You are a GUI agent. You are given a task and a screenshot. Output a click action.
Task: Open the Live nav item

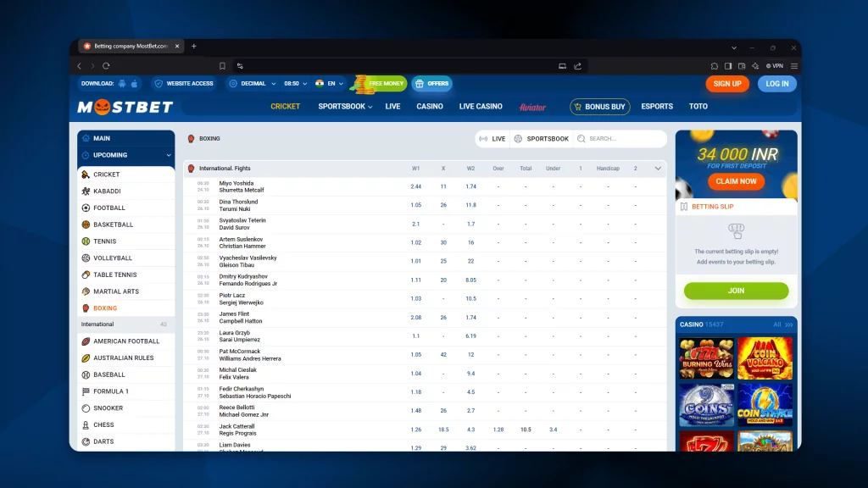(x=392, y=106)
